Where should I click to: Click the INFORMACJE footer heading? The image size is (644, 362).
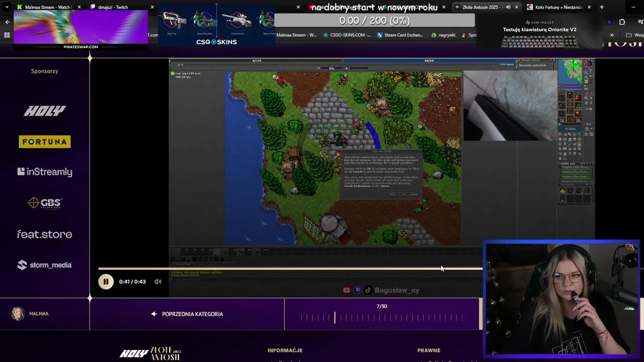[285, 350]
